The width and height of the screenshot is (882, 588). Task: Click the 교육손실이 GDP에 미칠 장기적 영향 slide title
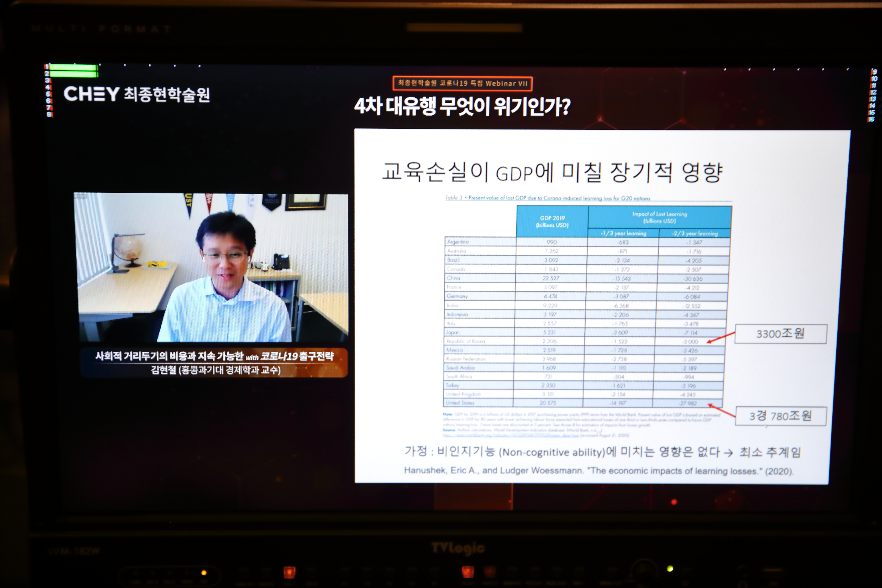(x=552, y=172)
